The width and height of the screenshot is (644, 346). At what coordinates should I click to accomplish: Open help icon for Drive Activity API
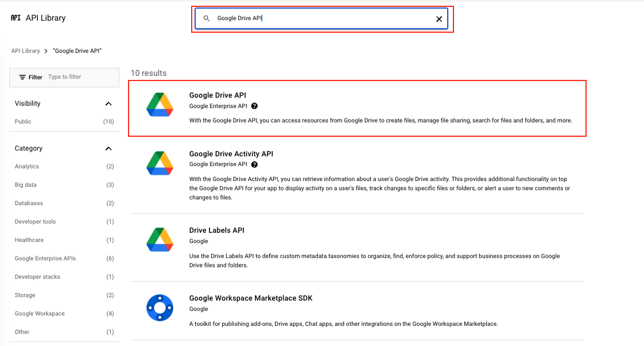(x=255, y=164)
